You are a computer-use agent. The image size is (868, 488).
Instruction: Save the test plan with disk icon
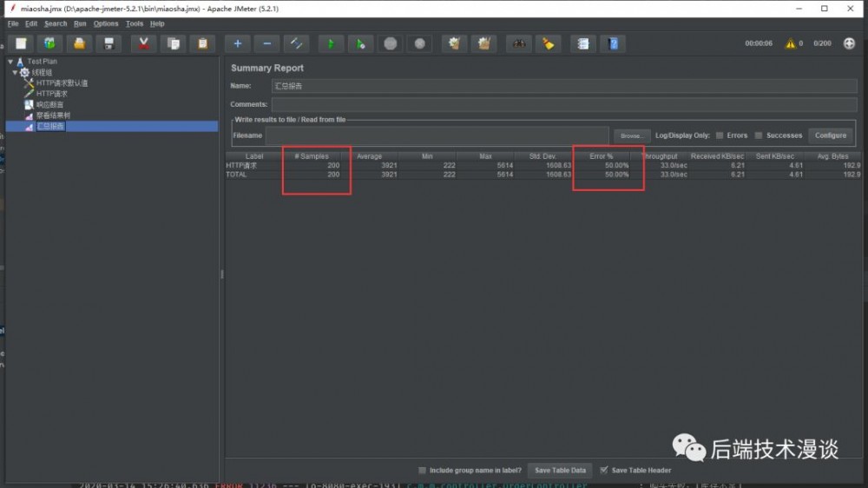(x=108, y=43)
